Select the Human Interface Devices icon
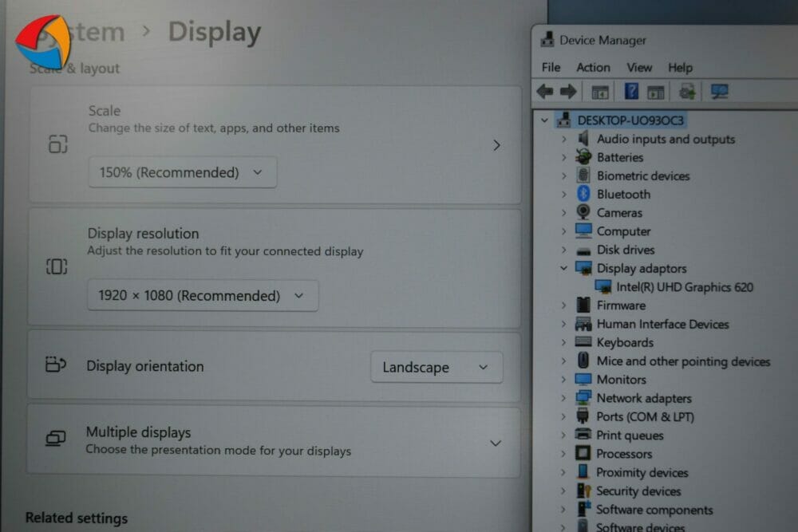 coord(583,324)
